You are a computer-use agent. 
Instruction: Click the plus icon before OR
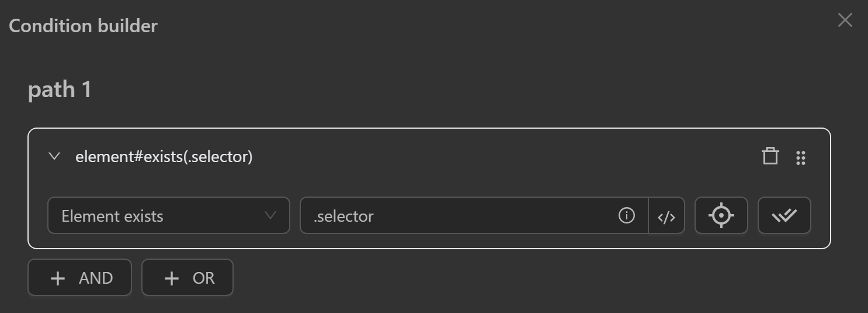click(x=171, y=278)
